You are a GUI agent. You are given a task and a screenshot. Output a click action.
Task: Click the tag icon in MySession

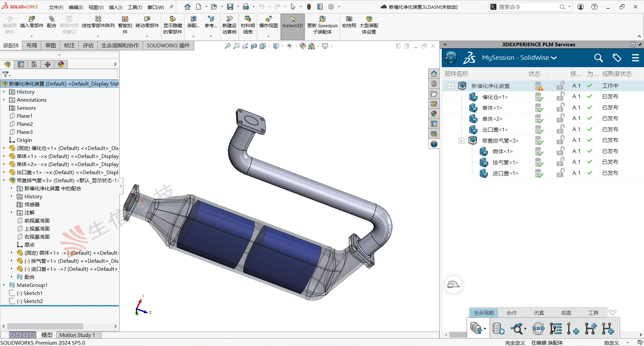617,58
